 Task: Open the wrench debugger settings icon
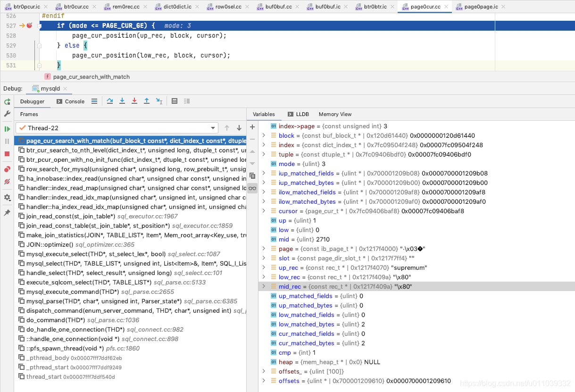tap(7, 114)
